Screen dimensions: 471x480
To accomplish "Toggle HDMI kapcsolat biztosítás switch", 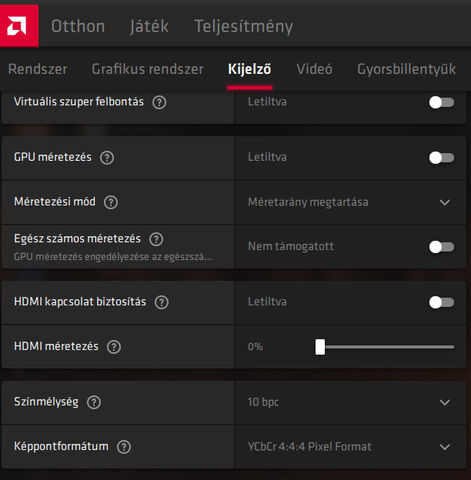I will (441, 302).
